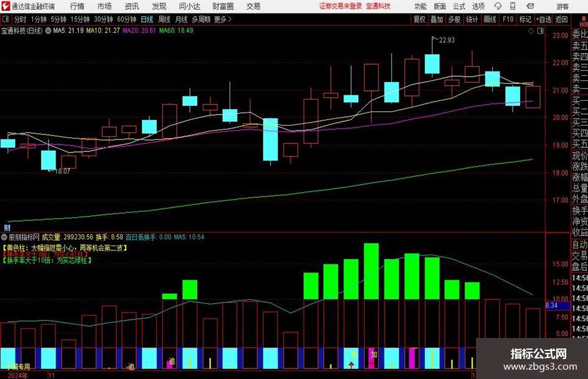
Task: Expand 更多 period options
Action: coord(223,19)
